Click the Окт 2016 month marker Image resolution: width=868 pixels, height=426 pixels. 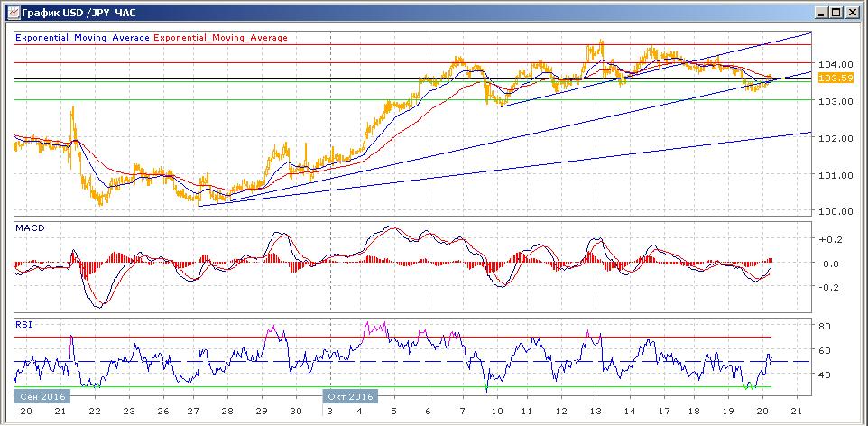point(350,396)
